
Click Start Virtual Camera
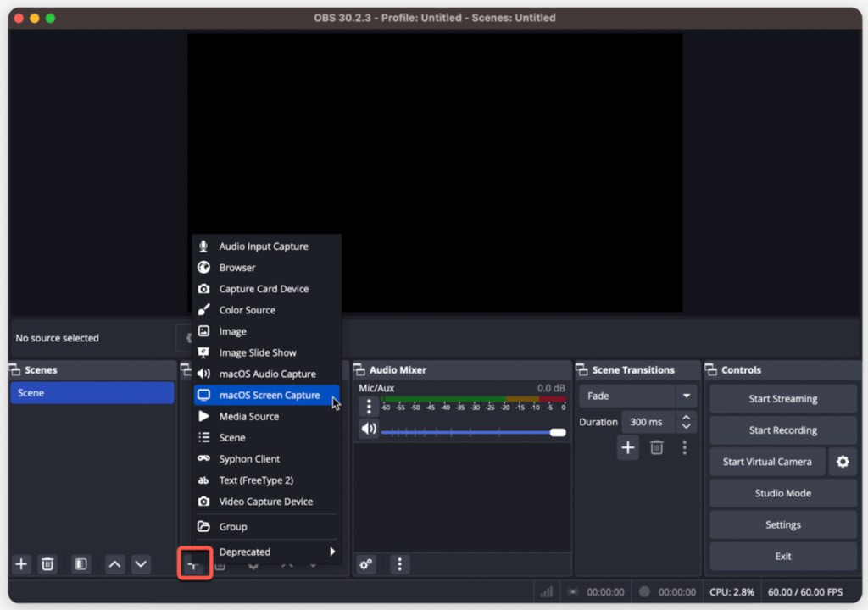(767, 462)
